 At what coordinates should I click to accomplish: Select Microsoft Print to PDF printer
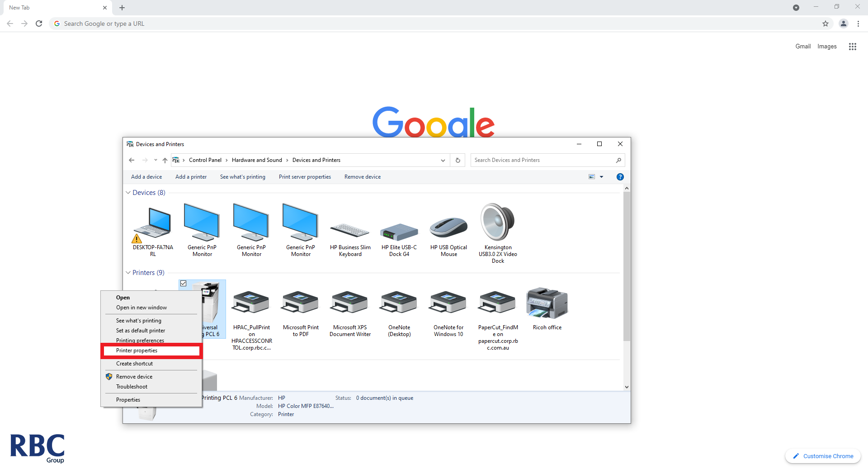[301, 303]
